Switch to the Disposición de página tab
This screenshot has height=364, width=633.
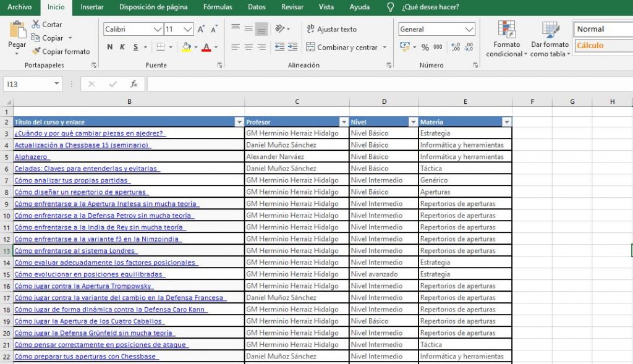point(153,7)
